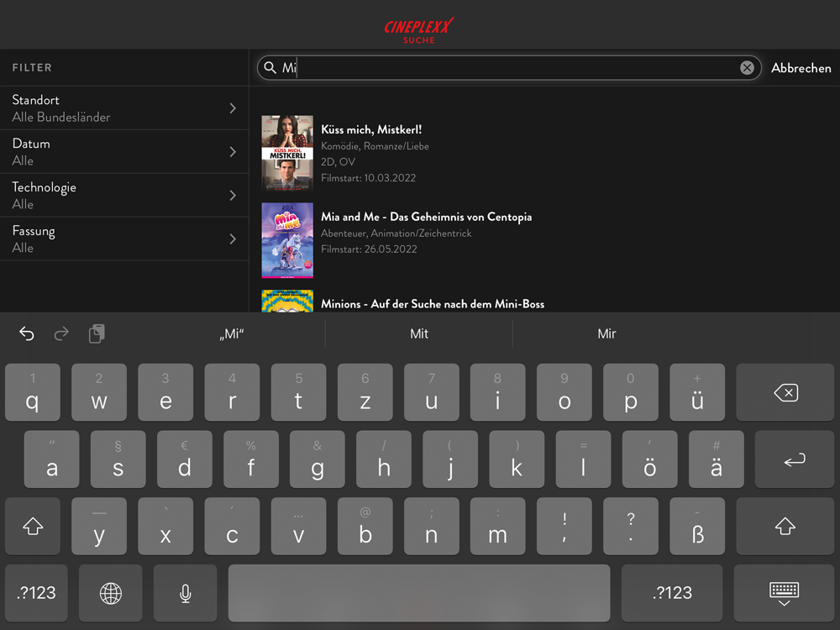Tap the p key
The height and width of the screenshot is (630, 840).
pos(631,392)
